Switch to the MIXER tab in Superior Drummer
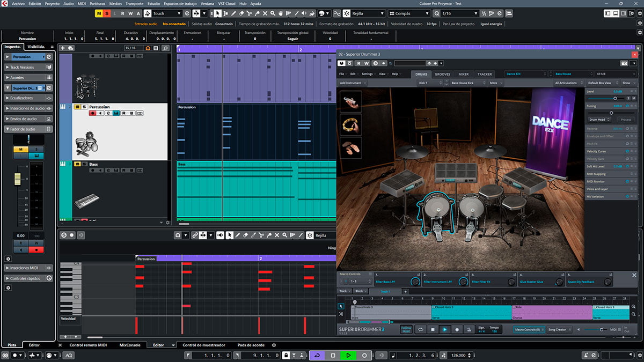 (463, 74)
